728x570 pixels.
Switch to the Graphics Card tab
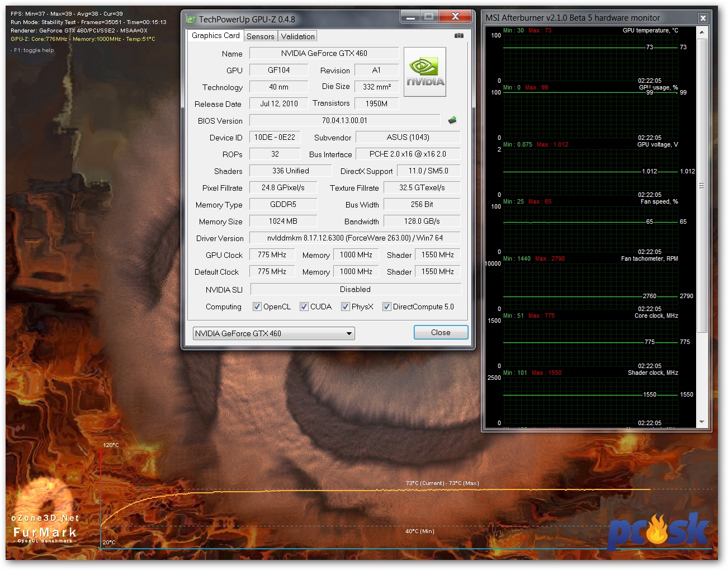coord(216,35)
